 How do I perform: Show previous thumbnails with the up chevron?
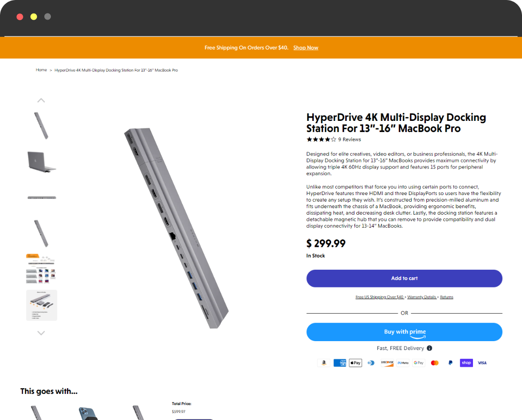coord(41,100)
